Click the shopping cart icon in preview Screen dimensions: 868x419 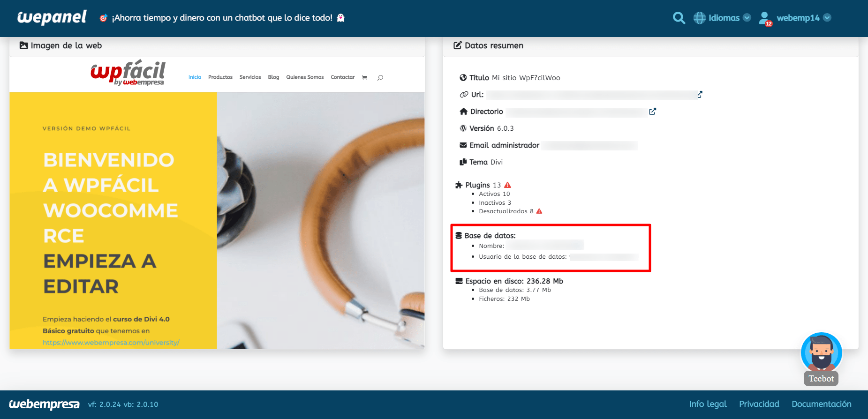364,77
